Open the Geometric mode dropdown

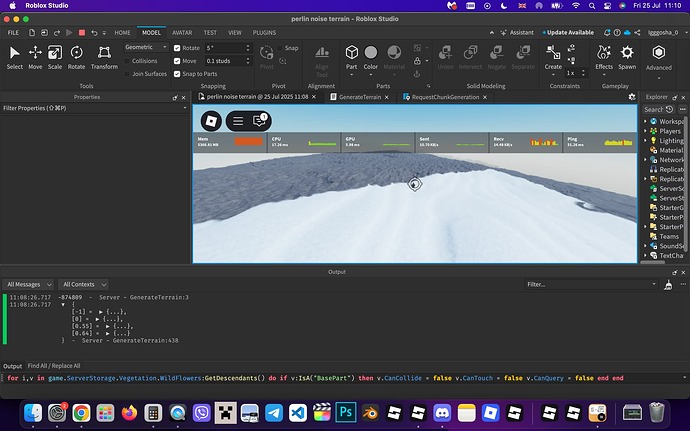click(x=146, y=47)
